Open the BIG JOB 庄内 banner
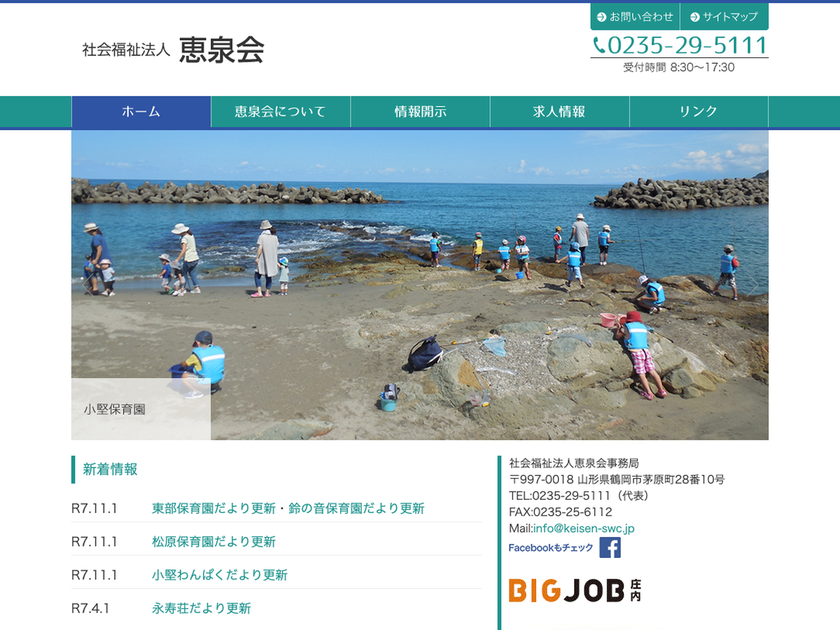Image resolution: width=840 pixels, height=630 pixels. (x=574, y=590)
